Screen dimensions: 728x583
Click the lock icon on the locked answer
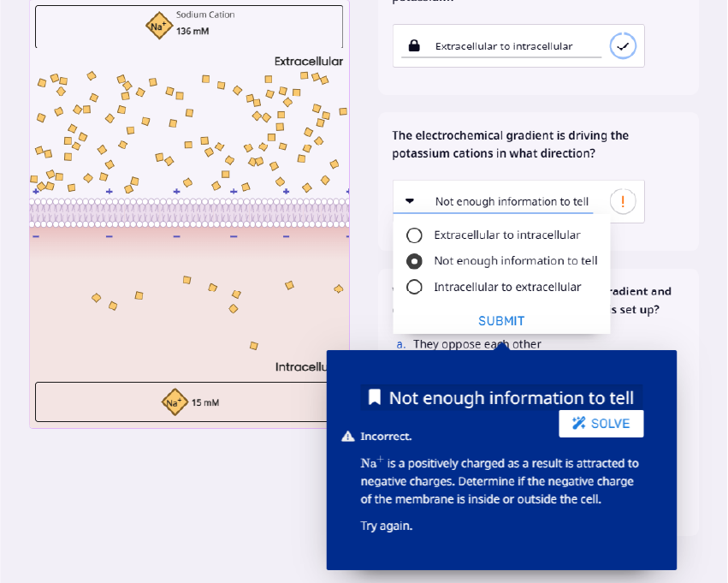pos(414,45)
